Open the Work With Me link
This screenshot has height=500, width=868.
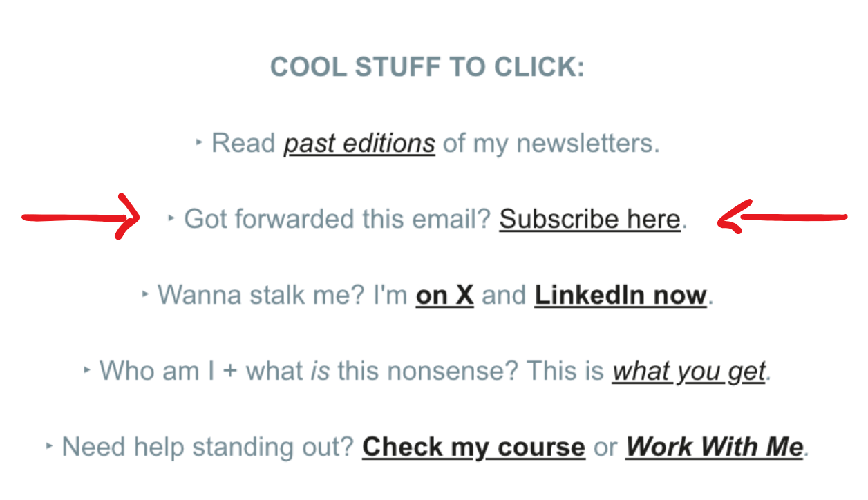715,447
